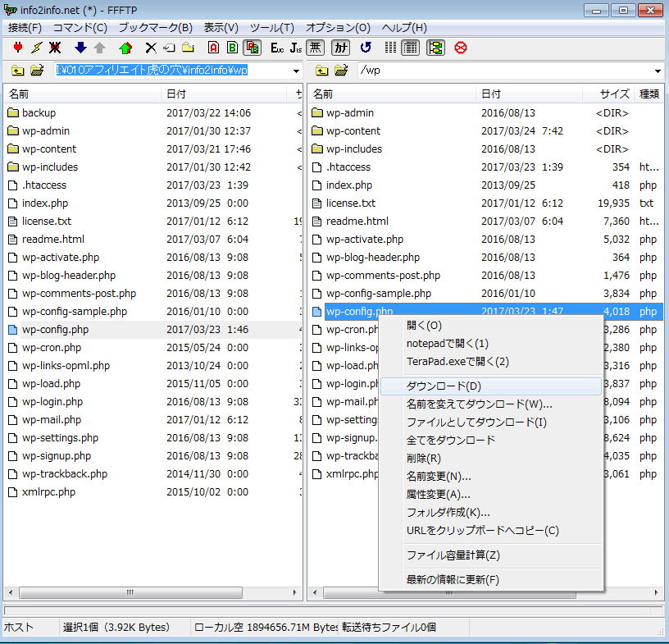Click the local pane horizontal scrollbar thumb
Screen dimensions: 669x644
coord(130,592)
